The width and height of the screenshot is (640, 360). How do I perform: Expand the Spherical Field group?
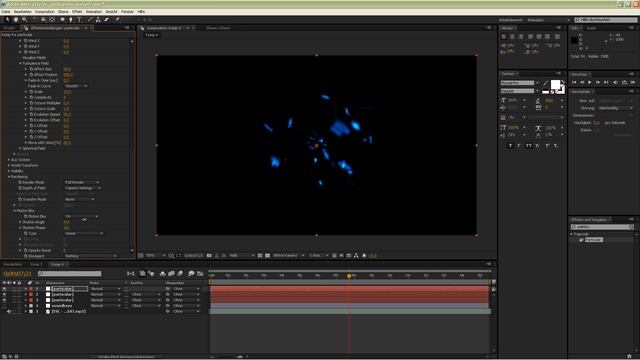(20, 148)
